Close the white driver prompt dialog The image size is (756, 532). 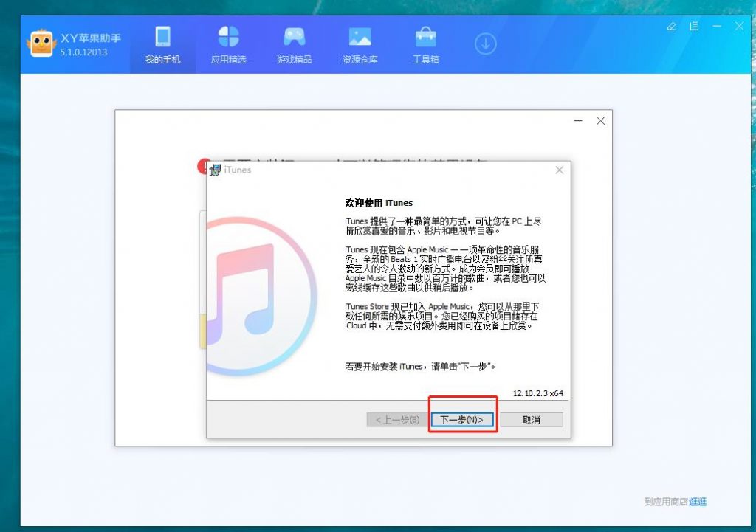[x=600, y=121]
